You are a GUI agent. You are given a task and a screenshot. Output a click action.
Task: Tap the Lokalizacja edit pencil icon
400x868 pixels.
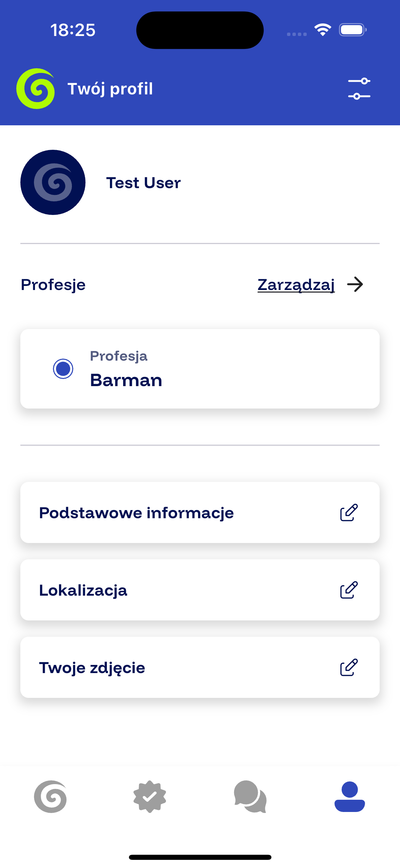(x=349, y=590)
